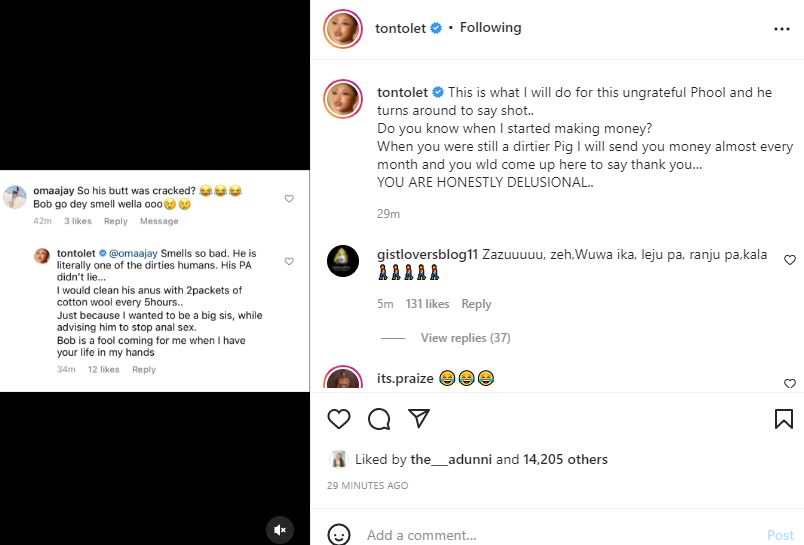
Task: Open tontolet profile from header username
Action: click(x=401, y=28)
